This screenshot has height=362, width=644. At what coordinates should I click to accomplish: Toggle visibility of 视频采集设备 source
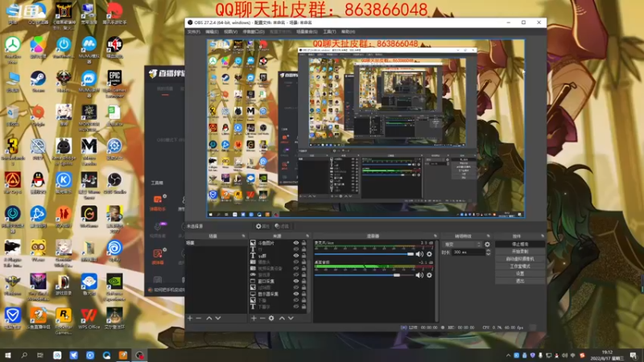click(x=295, y=269)
